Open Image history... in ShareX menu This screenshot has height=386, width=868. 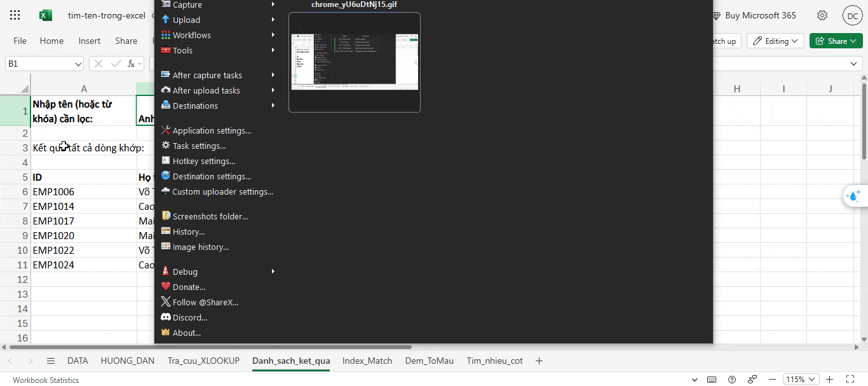[x=201, y=247]
